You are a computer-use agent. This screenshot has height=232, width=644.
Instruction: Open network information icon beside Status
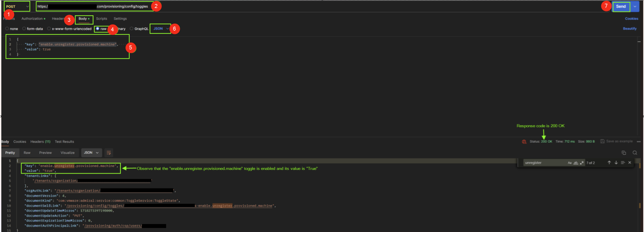click(524, 142)
